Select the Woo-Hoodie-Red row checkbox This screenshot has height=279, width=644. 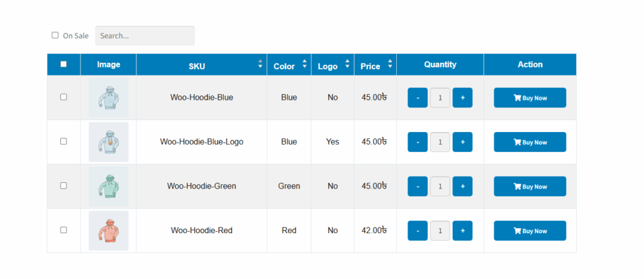click(64, 230)
